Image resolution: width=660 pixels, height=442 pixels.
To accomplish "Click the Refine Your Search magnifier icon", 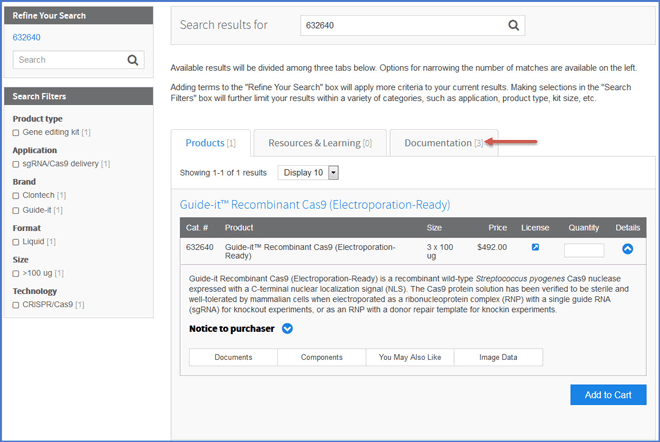I will (133, 60).
